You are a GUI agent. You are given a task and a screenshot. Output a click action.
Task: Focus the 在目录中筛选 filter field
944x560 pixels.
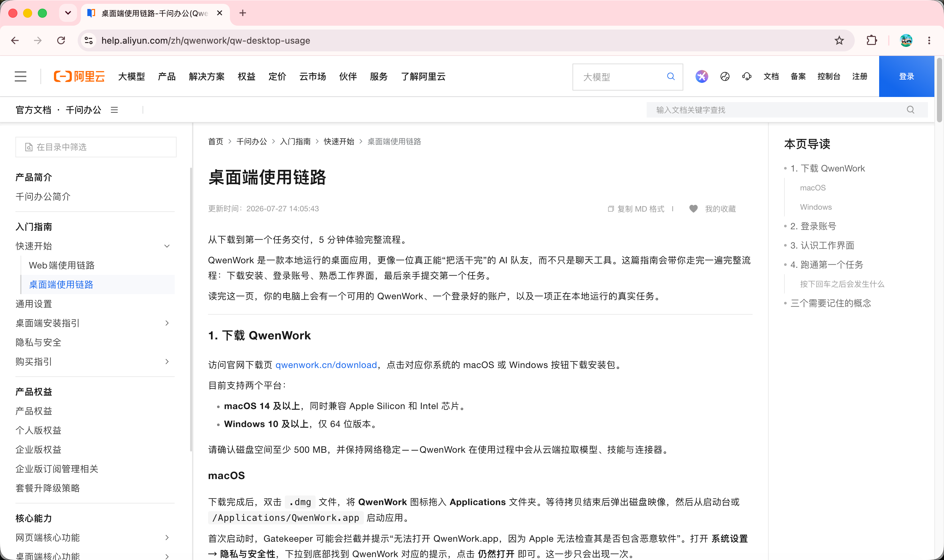pyautogui.click(x=96, y=147)
